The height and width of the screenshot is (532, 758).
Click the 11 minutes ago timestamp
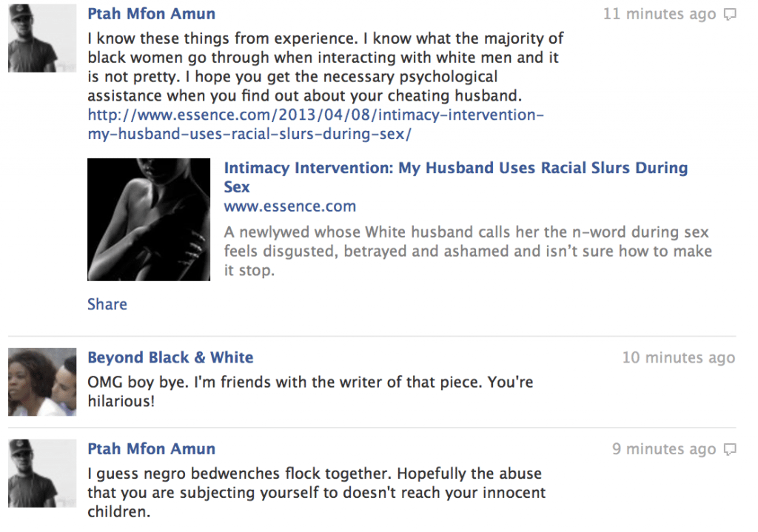tap(660, 14)
